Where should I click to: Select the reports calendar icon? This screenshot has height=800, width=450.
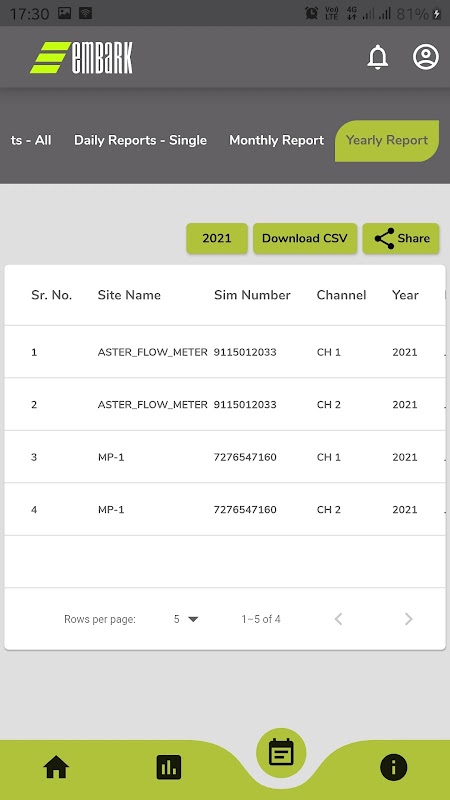(281, 753)
